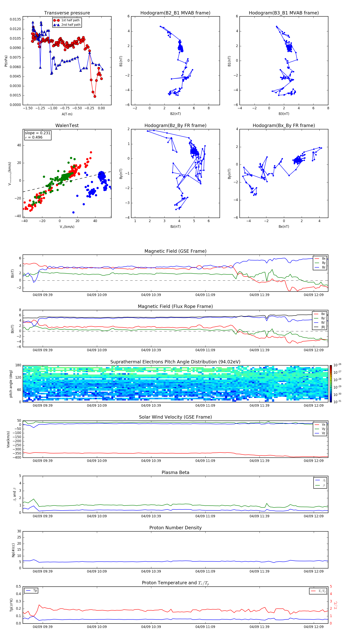Click '04/09 11:39' tick under Plasma Beta

[260, 516]
